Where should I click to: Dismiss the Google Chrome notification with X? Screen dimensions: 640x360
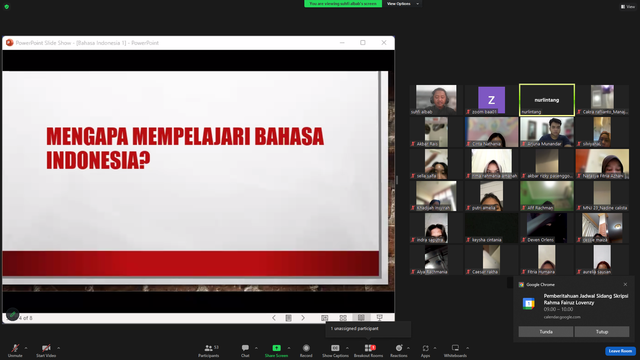(x=625, y=284)
